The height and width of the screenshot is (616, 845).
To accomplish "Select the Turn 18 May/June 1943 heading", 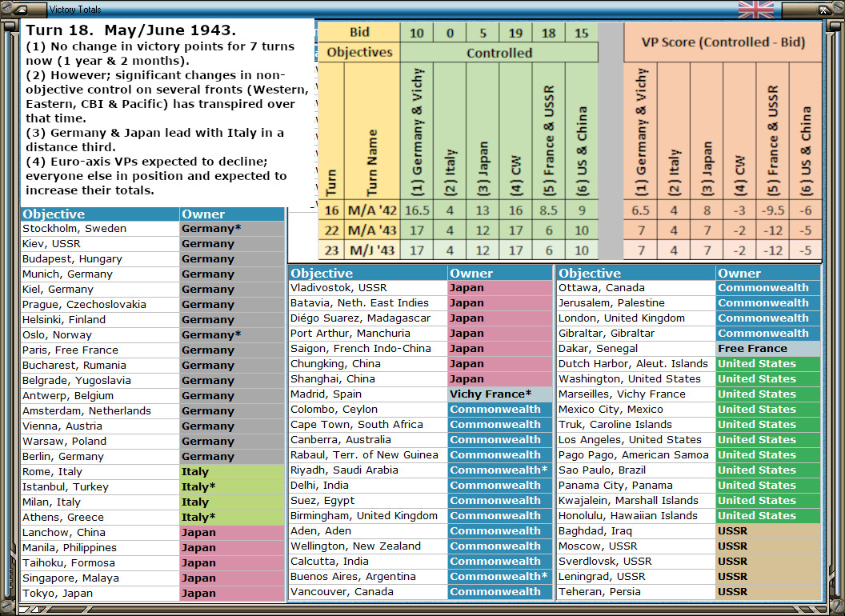I will 131,30.
